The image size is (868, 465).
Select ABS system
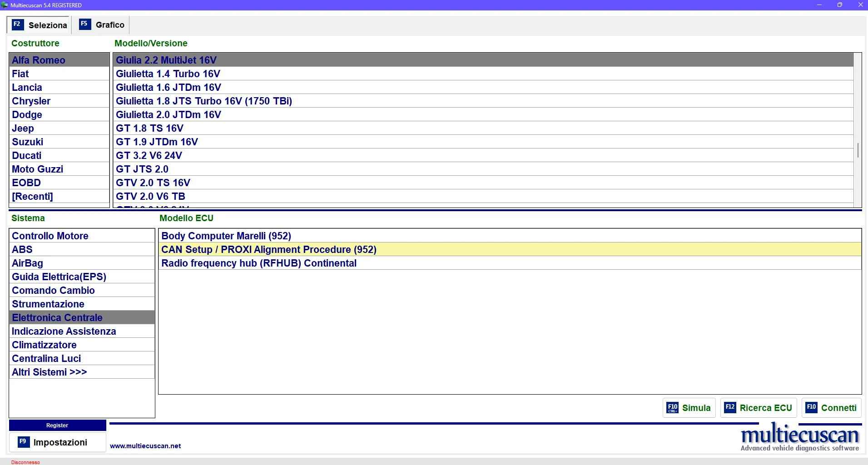[82, 249]
